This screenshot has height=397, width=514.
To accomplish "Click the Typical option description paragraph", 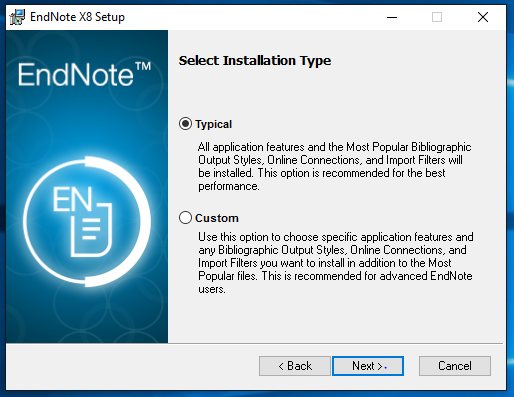I will point(335,166).
